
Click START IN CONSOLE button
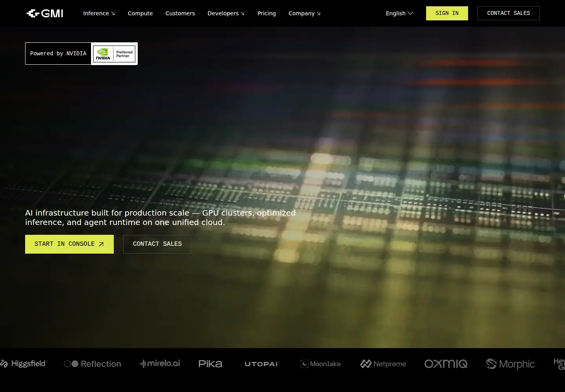click(x=69, y=244)
